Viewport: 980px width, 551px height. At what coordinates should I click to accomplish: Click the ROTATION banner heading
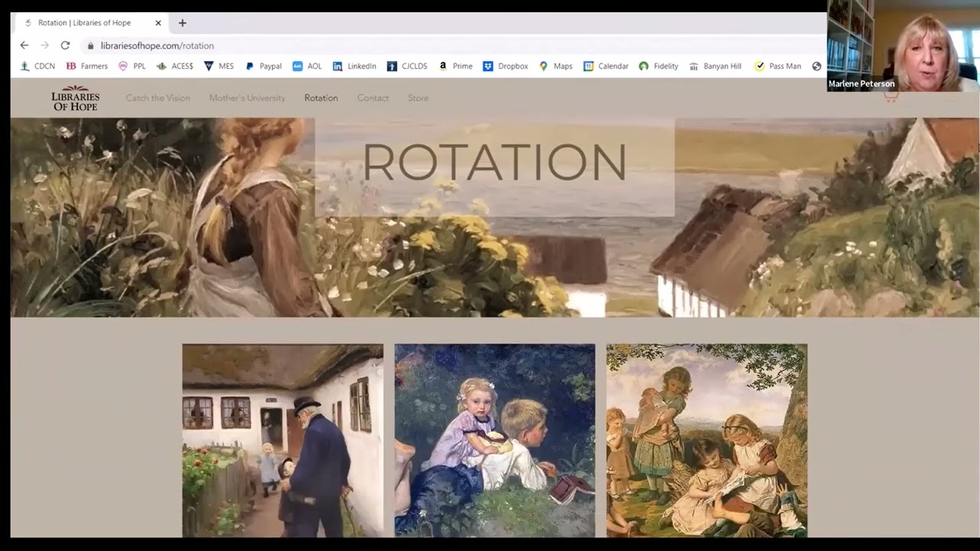pos(495,162)
